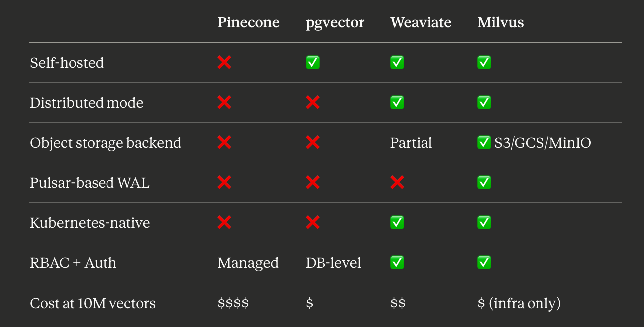Click pgvector's Distributed mode red X

[313, 102]
